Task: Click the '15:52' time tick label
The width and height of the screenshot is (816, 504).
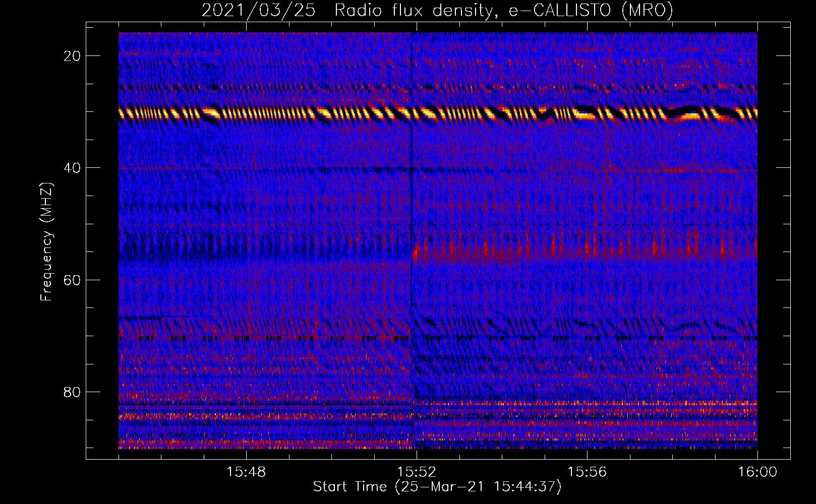Action: [417, 472]
